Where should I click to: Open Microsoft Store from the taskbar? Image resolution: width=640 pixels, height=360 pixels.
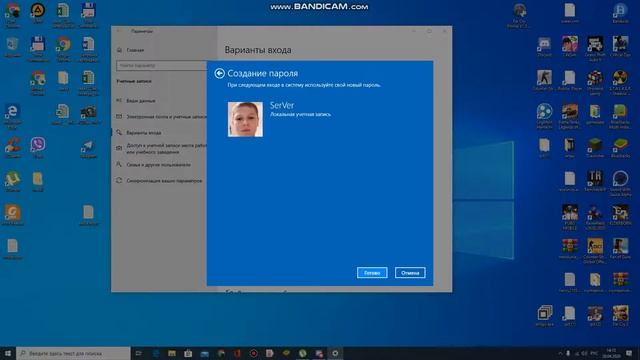coord(188,353)
